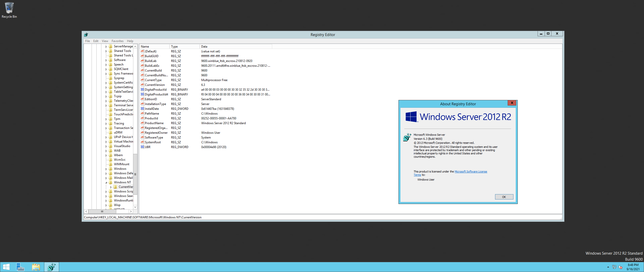This screenshot has width=644, height=272.
Task: Expand the WindowsRuntime tree node
Action: [x=106, y=201]
